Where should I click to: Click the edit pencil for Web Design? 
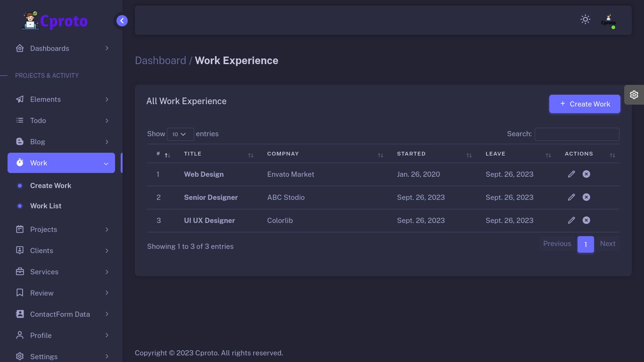click(571, 174)
